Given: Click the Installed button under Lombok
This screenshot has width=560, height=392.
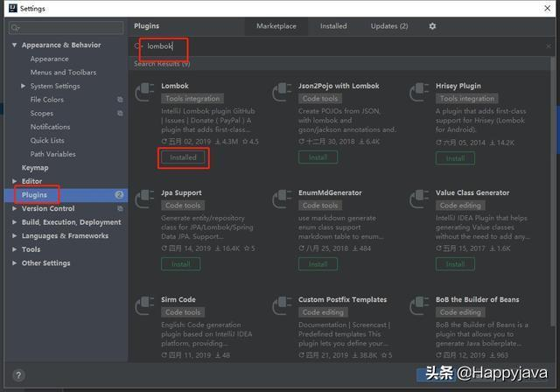Looking at the screenshot, I should 183,157.
